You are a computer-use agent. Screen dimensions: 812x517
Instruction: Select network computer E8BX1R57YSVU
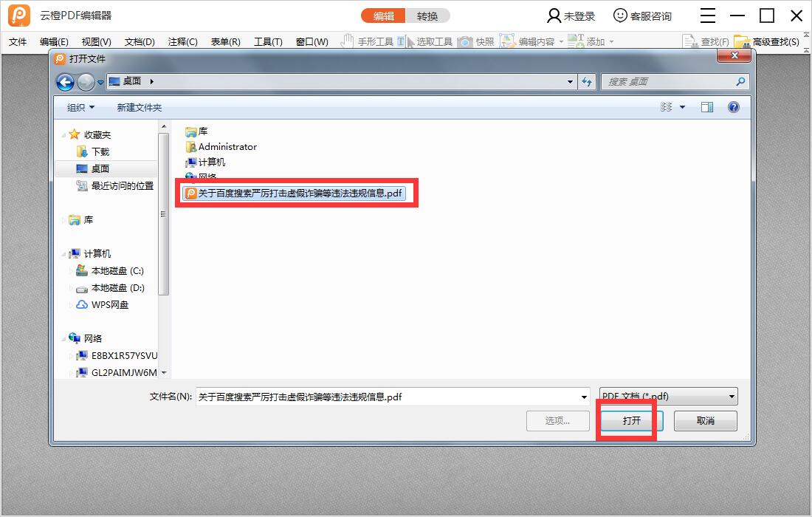[117, 355]
